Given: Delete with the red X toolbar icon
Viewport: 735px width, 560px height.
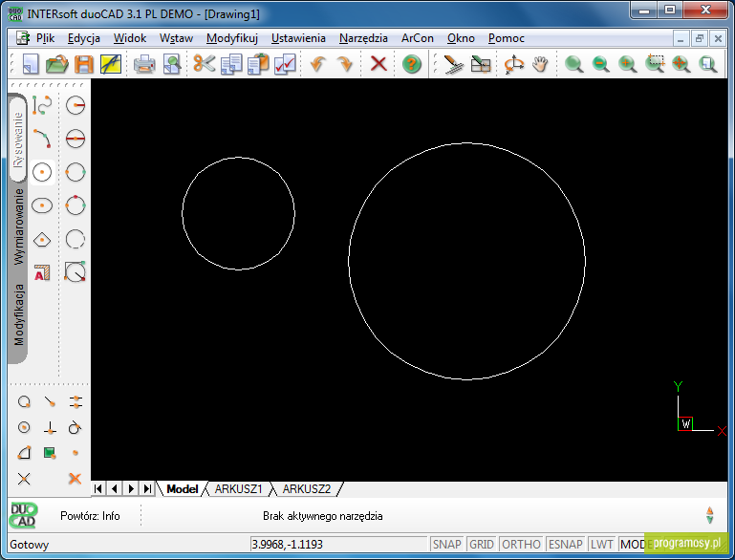Looking at the screenshot, I should [378, 64].
